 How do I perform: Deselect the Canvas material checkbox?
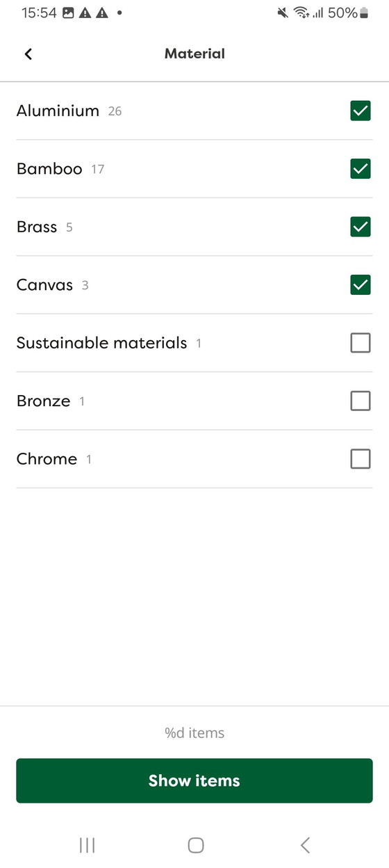point(361,285)
